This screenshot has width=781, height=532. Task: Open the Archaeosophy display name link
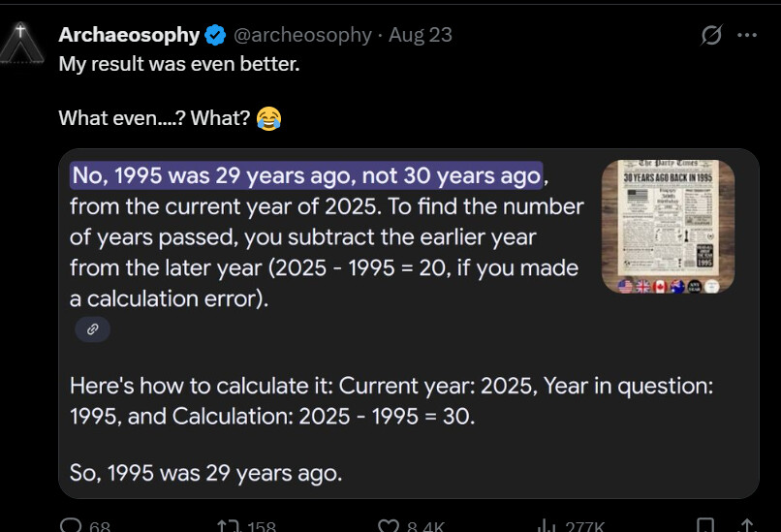[x=129, y=36]
